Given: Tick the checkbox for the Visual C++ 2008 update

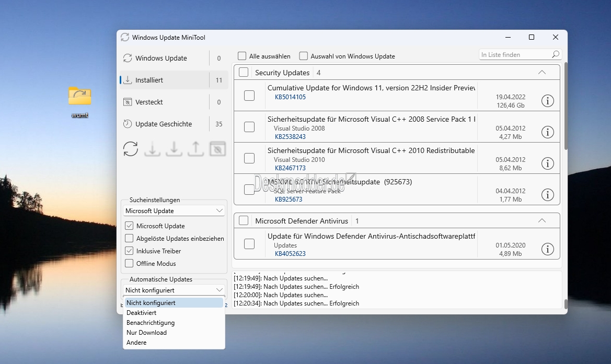Looking at the screenshot, I should [249, 127].
